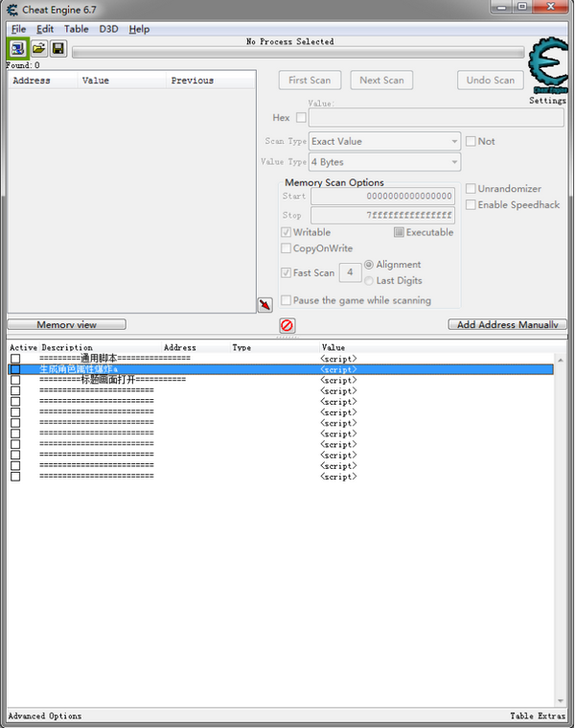Open the Scan Type dropdown
The width and height of the screenshot is (575, 728).
pyautogui.click(x=384, y=141)
